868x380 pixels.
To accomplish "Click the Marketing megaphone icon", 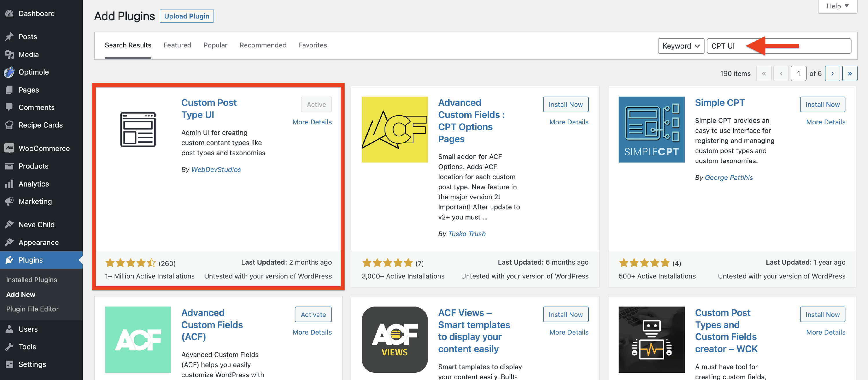I will pos(10,202).
